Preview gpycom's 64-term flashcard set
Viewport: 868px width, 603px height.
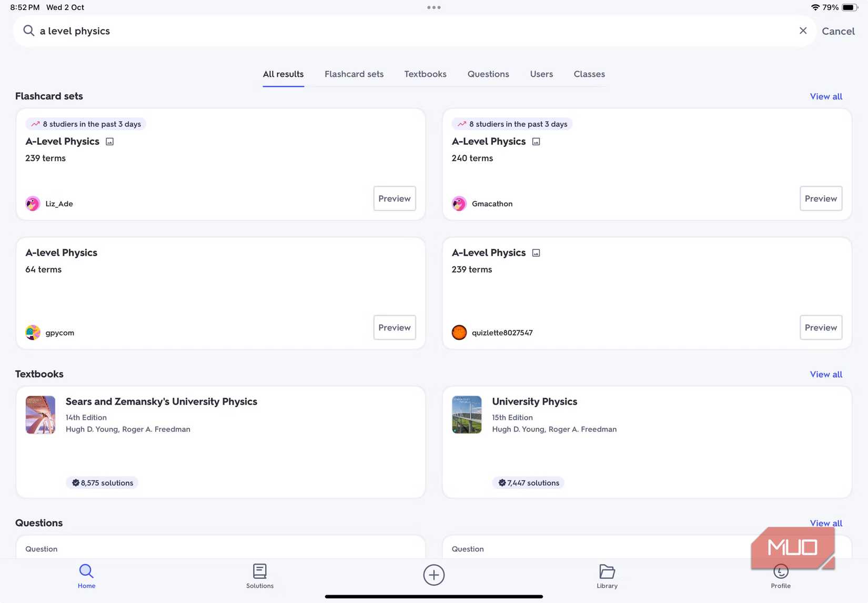(x=395, y=327)
